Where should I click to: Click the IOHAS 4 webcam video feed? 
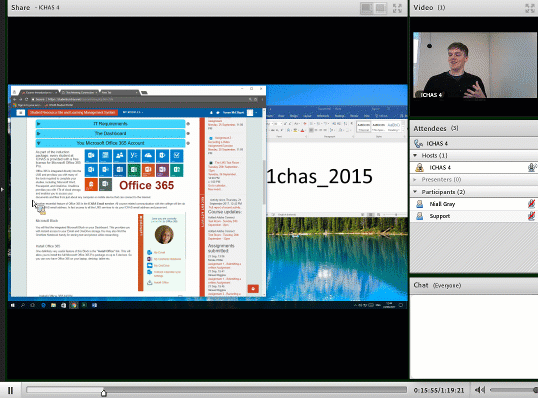[x=475, y=65]
